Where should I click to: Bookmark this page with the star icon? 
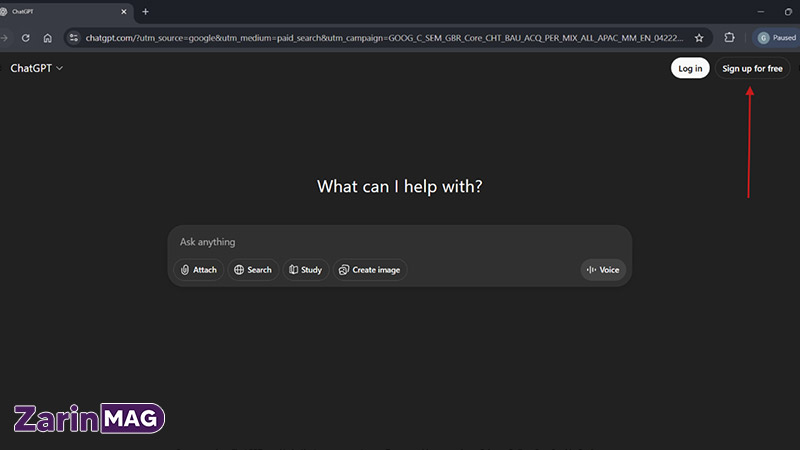(699, 38)
